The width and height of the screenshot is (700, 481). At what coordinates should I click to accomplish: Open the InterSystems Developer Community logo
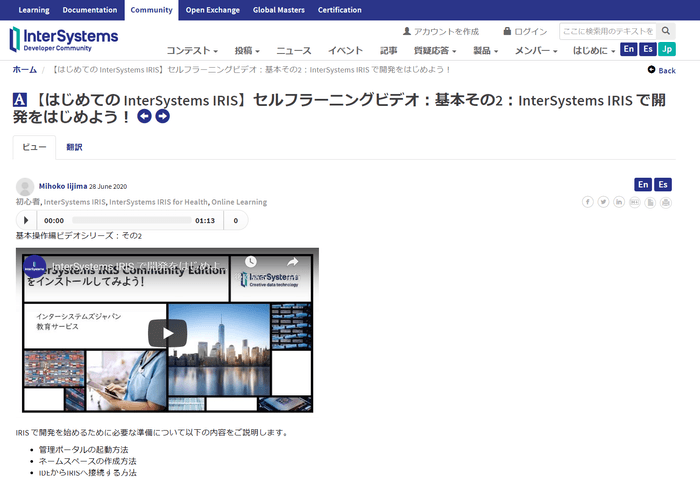(x=64, y=39)
